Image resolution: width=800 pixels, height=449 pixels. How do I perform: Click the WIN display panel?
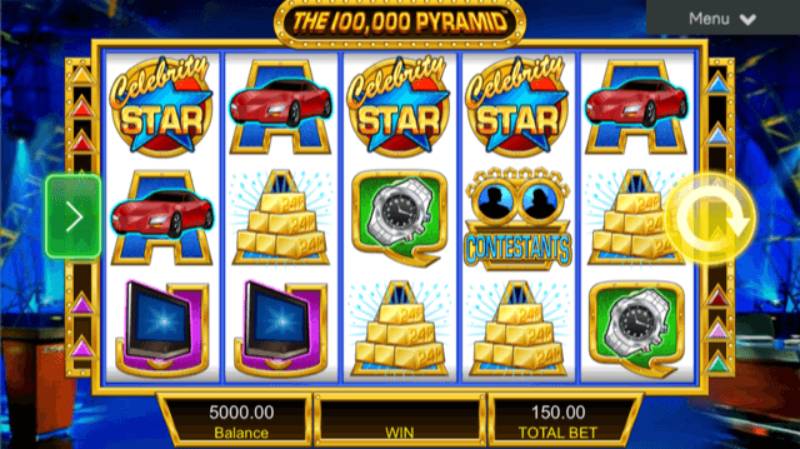click(x=399, y=421)
